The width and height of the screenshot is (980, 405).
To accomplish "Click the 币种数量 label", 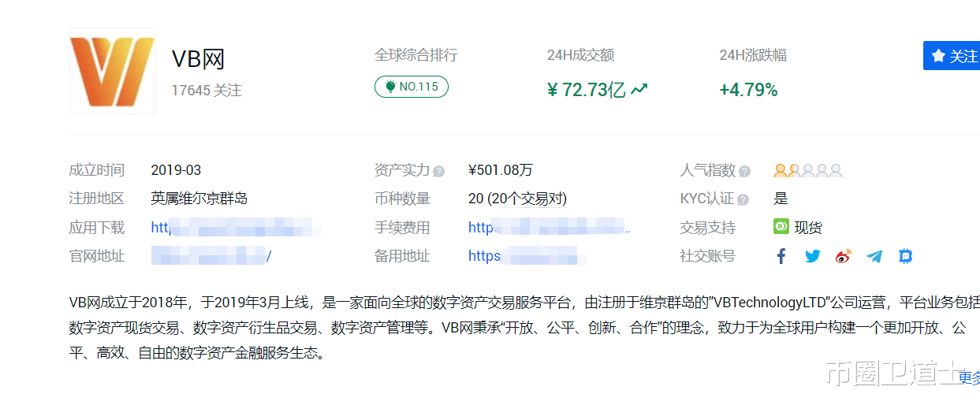I will click(402, 199).
